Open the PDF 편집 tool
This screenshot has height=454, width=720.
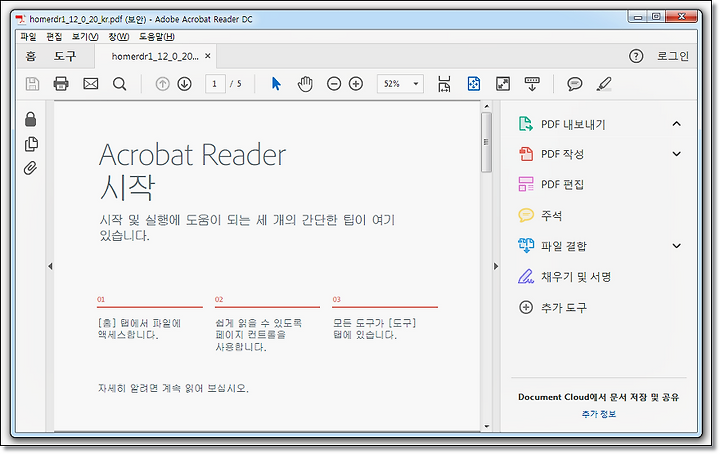(x=562, y=185)
